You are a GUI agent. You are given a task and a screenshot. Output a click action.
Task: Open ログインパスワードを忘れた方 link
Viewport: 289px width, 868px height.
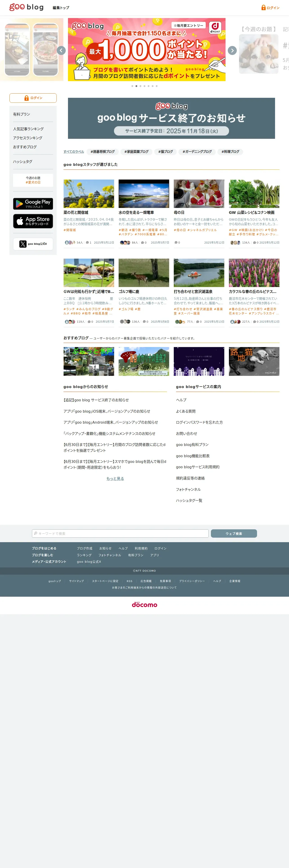tap(199, 423)
